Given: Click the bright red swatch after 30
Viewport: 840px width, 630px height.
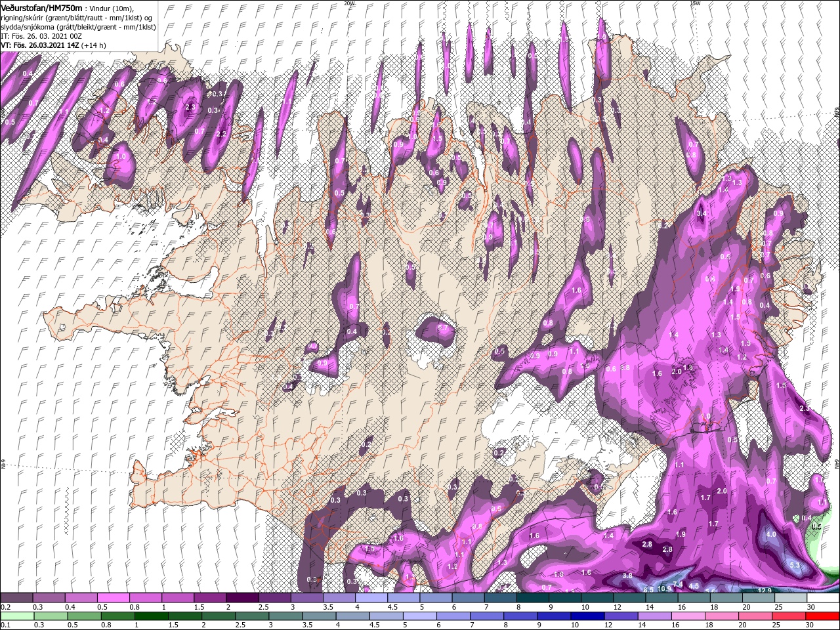Looking at the screenshot, I should tap(823, 616).
